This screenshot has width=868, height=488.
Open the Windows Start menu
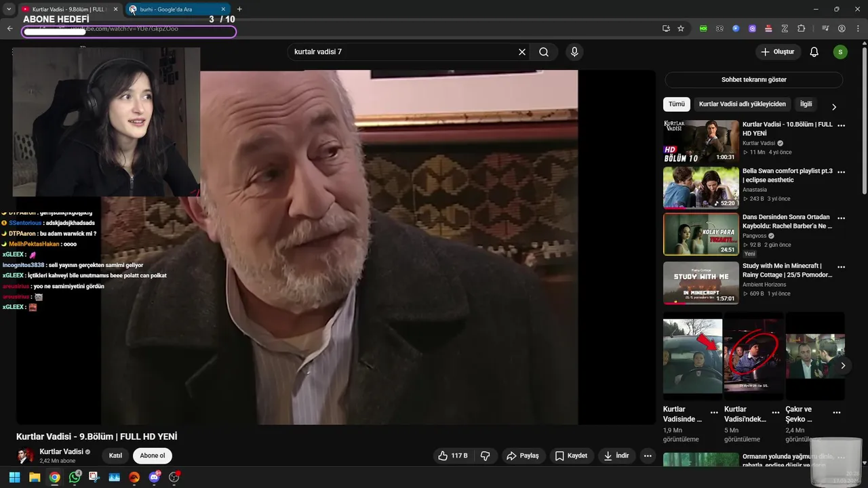coord(14,477)
